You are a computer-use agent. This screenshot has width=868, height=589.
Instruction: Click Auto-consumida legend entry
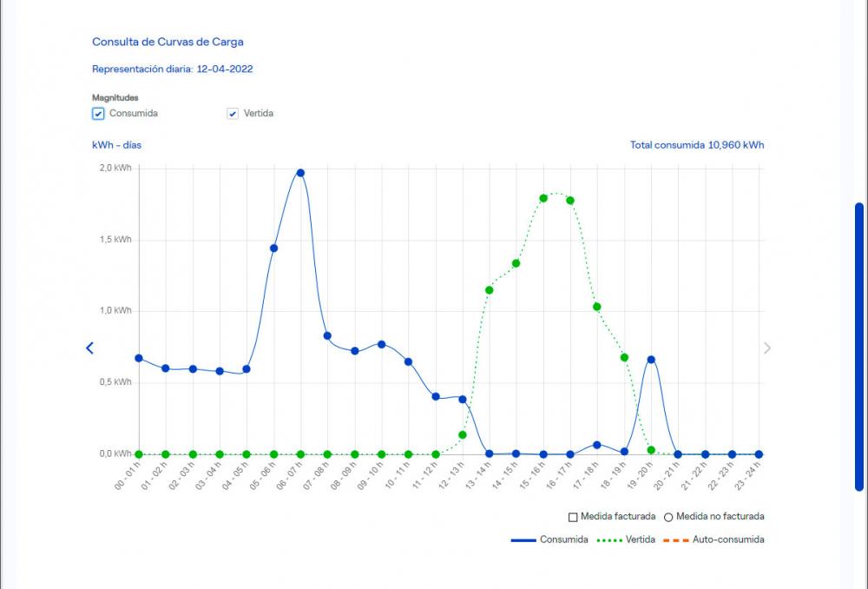713,539
